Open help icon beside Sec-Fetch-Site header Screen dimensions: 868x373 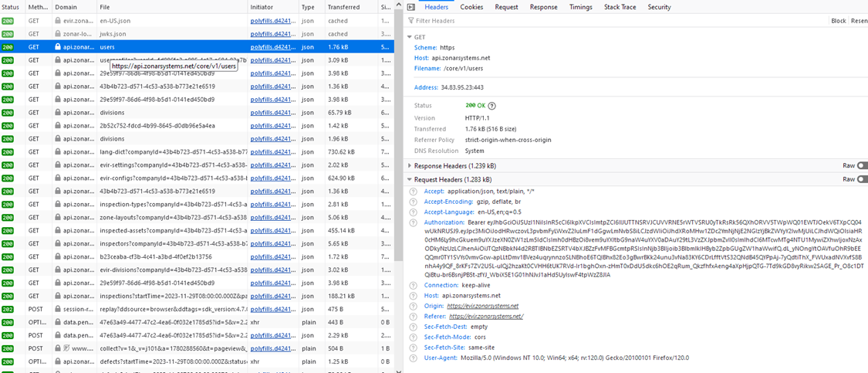pyautogui.click(x=413, y=348)
